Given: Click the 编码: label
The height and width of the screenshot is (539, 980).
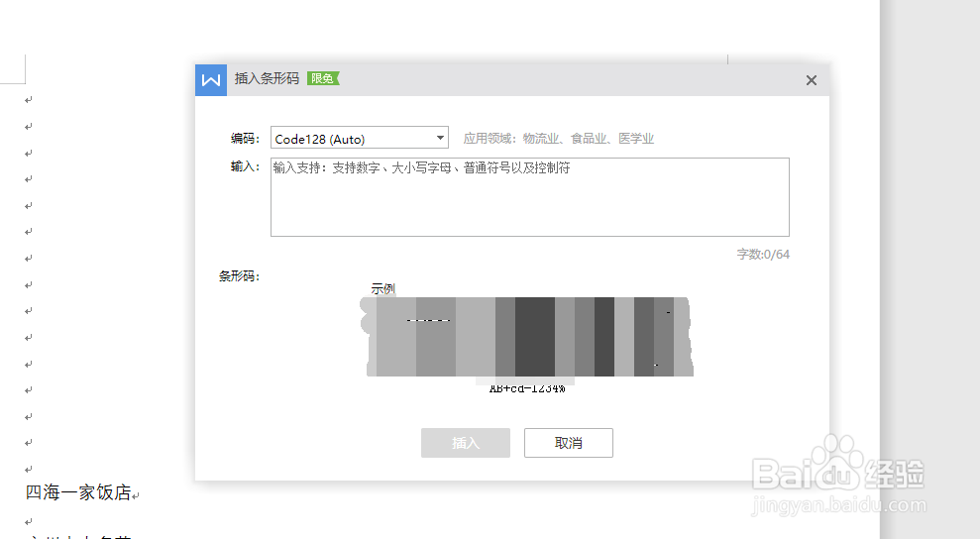Looking at the screenshot, I should (245, 138).
